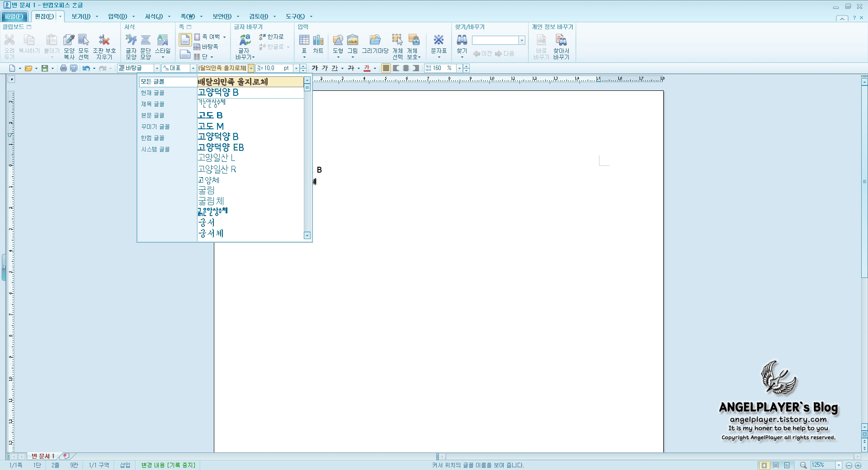Click zoom out minus button in status bar
868x470 pixels.
pyautogui.click(x=849, y=465)
